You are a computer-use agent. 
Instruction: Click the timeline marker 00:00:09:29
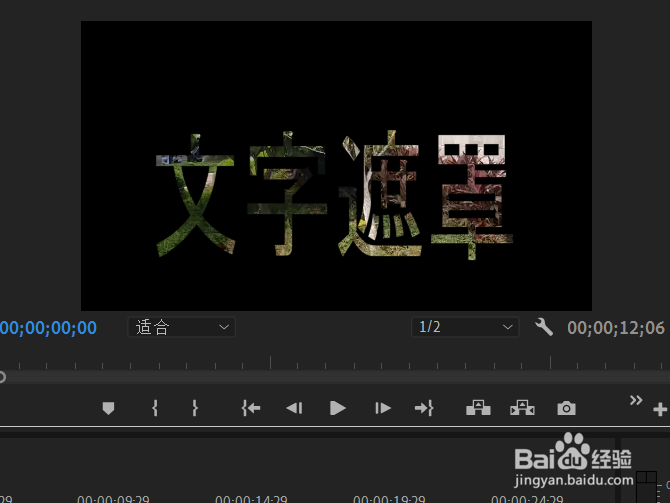point(113,499)
